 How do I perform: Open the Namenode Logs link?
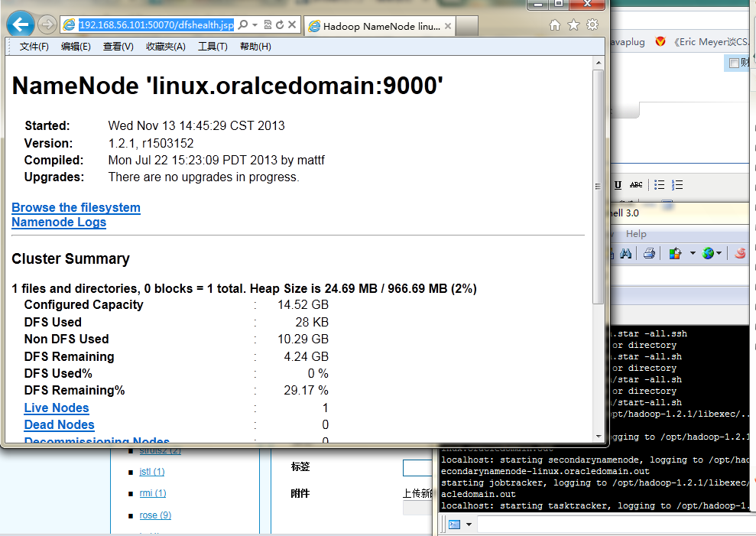pyautogui.click(x=59, y=222)
